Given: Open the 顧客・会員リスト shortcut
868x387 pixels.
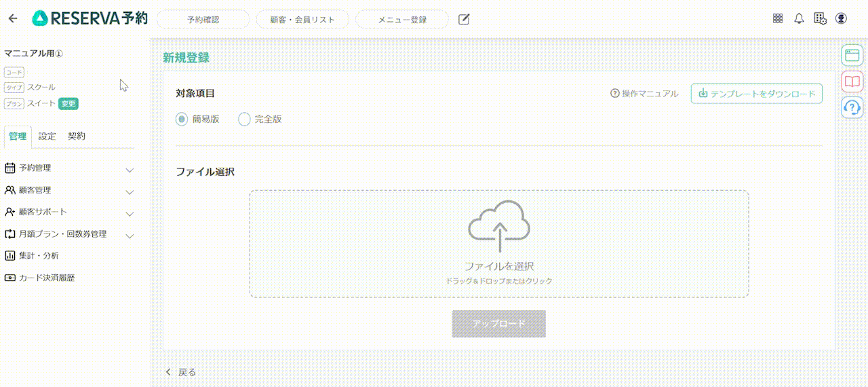Looking at the screenshot, I should click(x=302, y=20).
